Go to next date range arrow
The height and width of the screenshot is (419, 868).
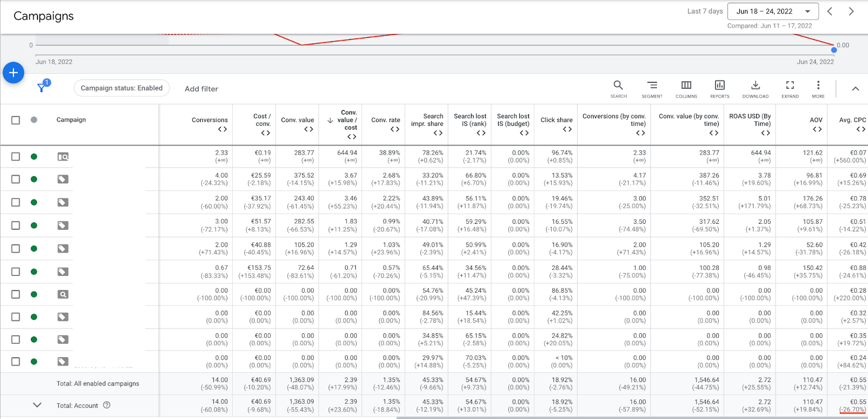[851, 11]
